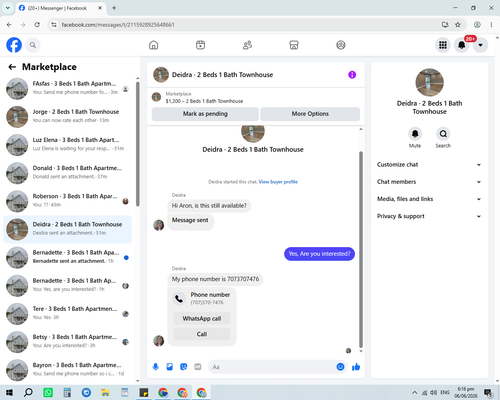Open Donald 3 Beds 1 Bath conversation
The width and height of the screenshot is (500, 400).
click(x=67, y=173)
